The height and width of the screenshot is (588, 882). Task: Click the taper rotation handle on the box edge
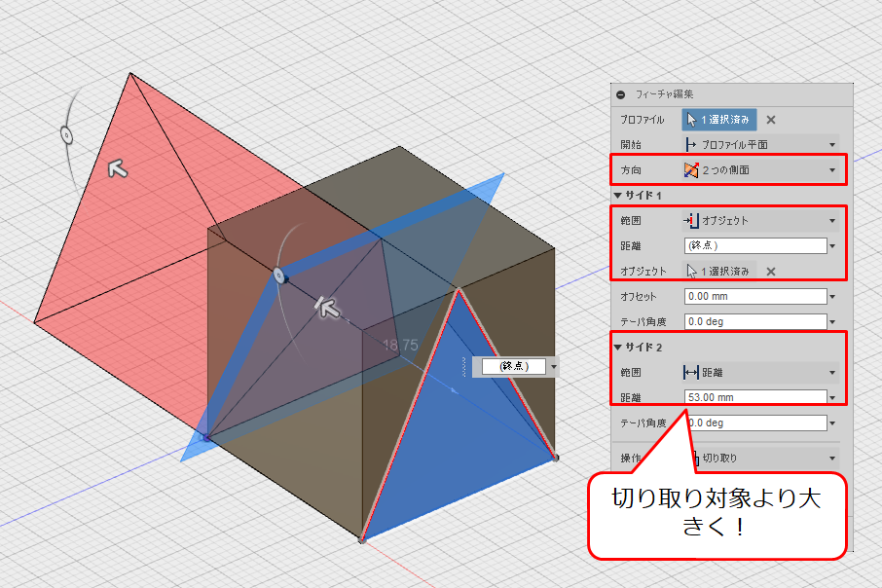point(279,276)
